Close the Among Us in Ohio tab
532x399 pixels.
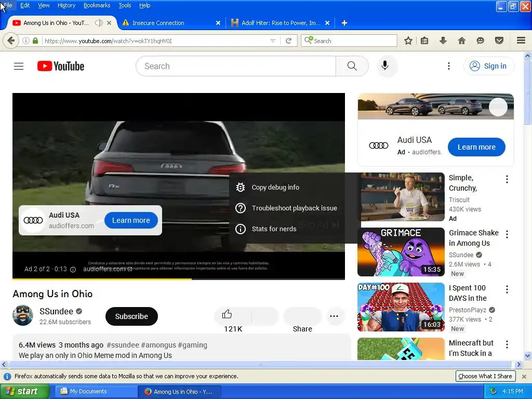[x=109, y=23]
